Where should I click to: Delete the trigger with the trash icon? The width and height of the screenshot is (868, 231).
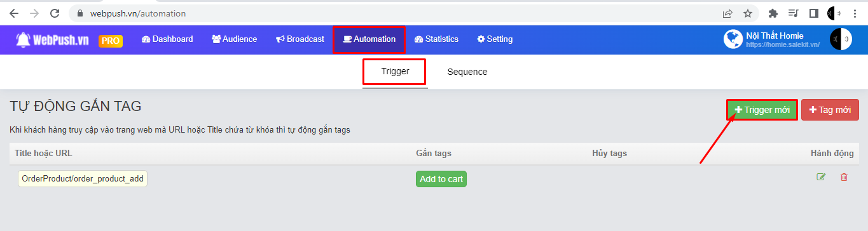click(844, 177)
